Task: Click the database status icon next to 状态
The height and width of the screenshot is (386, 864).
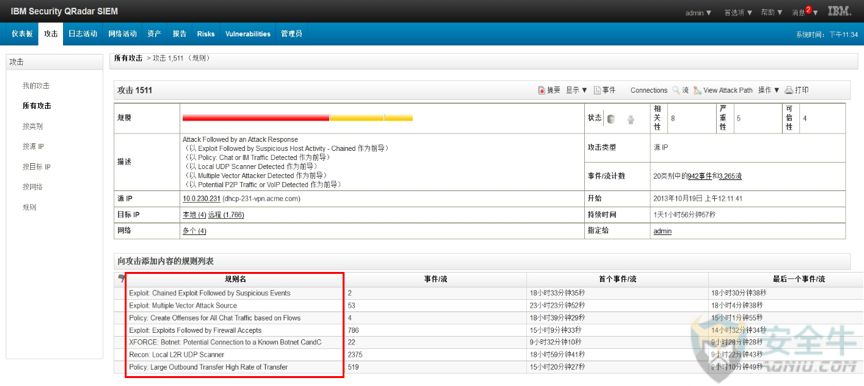Action: (611, 119)
